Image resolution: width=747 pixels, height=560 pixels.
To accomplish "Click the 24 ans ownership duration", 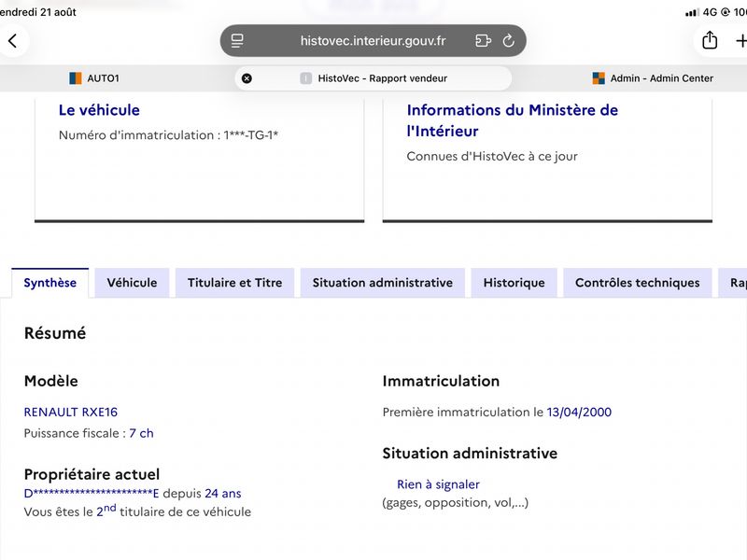I will point(223,494).
